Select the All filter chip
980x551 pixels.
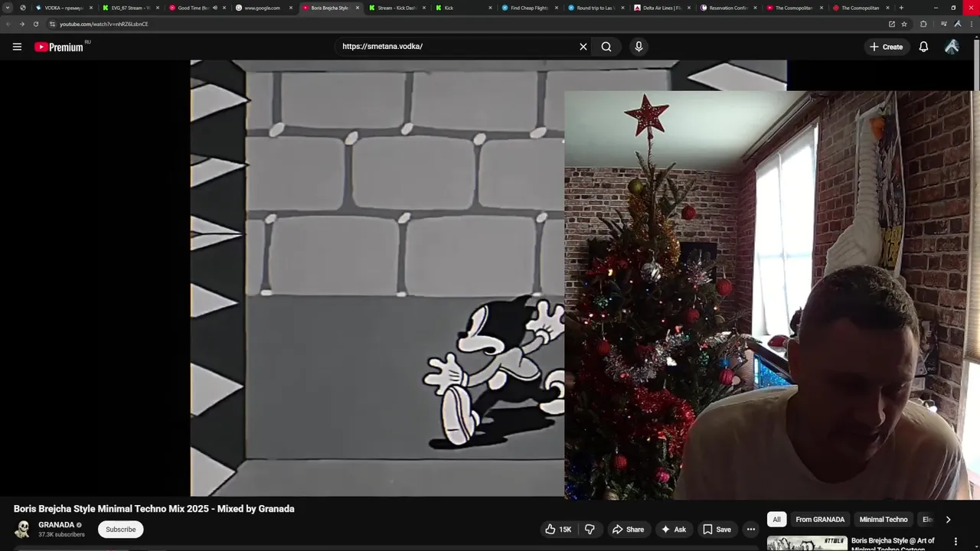pos(776,520)
